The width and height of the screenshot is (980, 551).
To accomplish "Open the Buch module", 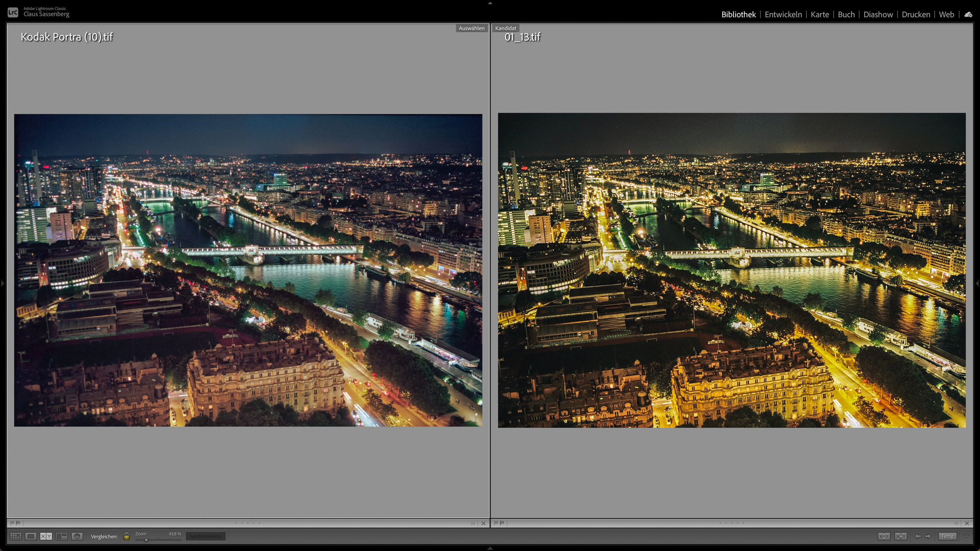I will click(846, 15).
